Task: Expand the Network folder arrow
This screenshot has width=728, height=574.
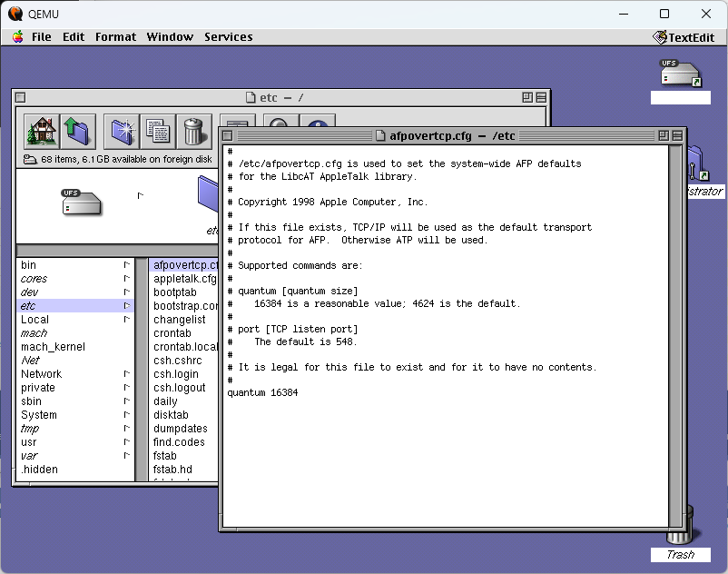Action: coord(127,373)
